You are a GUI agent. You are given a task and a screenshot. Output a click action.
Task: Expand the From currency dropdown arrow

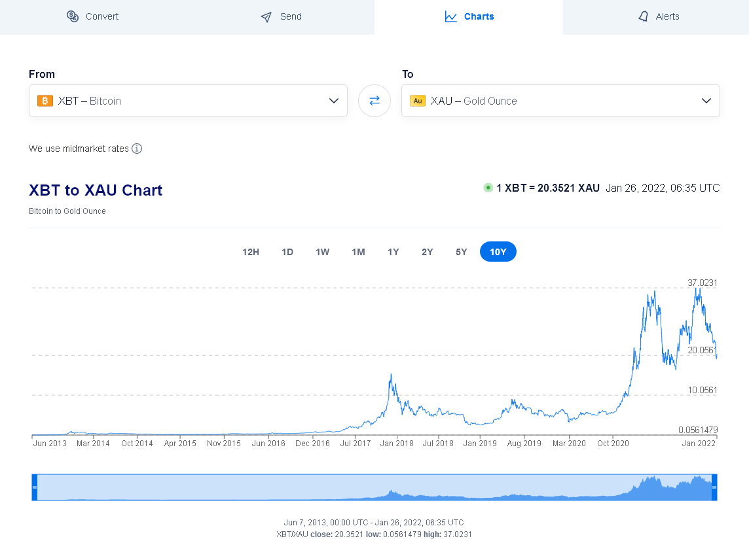(334, 101)
